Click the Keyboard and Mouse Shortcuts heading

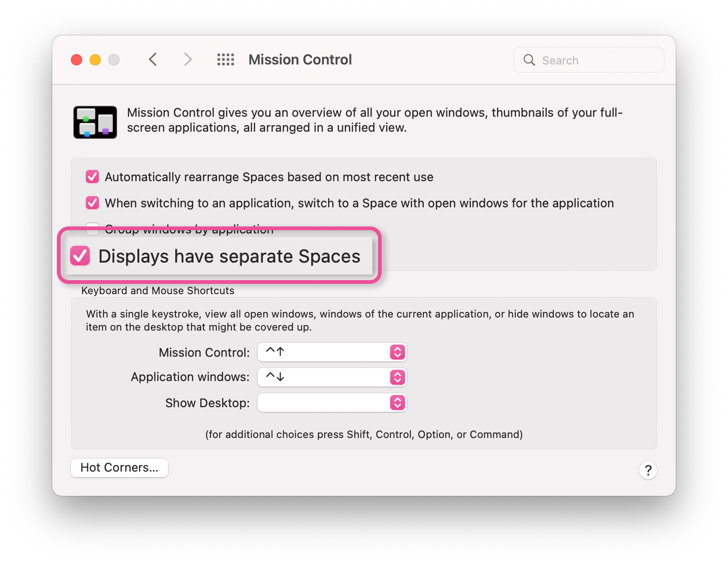[x=158, y=290]
